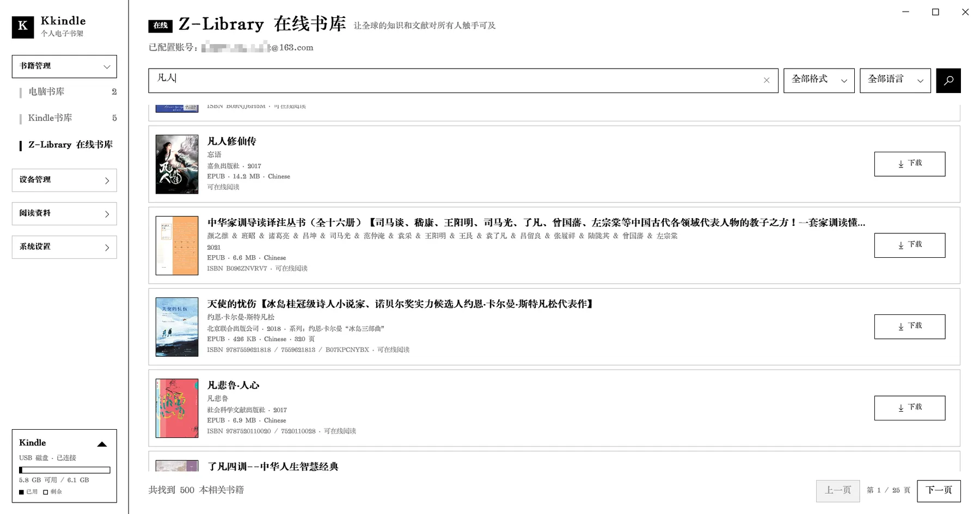Image resolution: width=980 pixels, height=514 pixels.
Task: Click the 上一页 previous page button
Action: coord(838,491)
